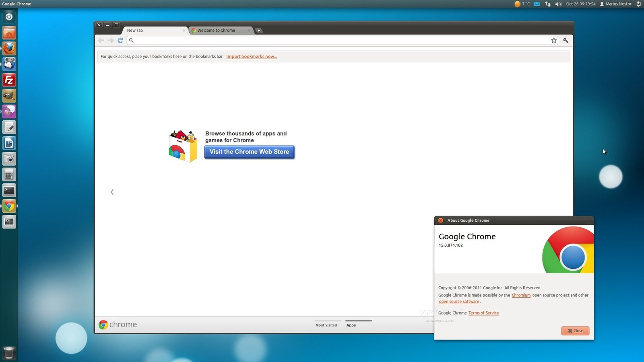644x362 pixels.
Task: Close About Google Chrome via title bar icon
Action: tap(440, 220)
